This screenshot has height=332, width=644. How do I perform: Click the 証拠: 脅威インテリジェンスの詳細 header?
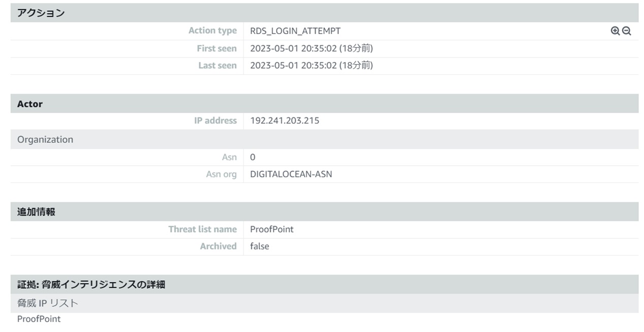coord(324,284)
